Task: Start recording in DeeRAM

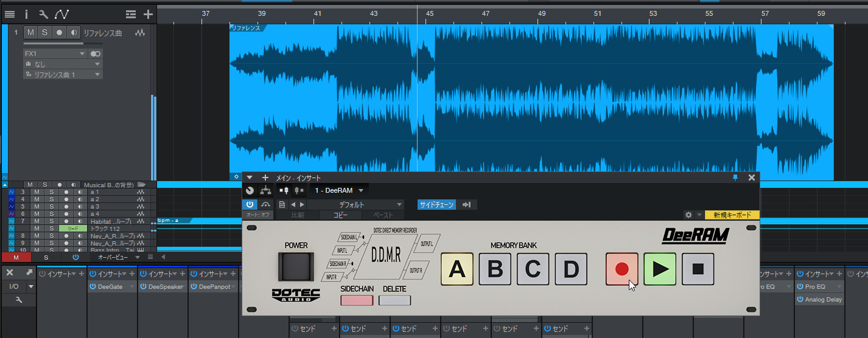Action: click(622, 269)
